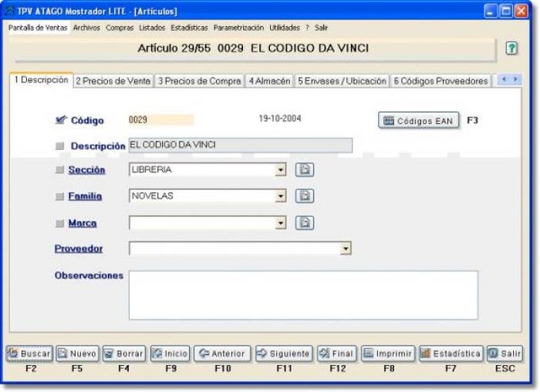Image resolution: width=540 pixels, height=392 pixels.
Task: Toggle the box next to Marca
Action: point(60,223)
